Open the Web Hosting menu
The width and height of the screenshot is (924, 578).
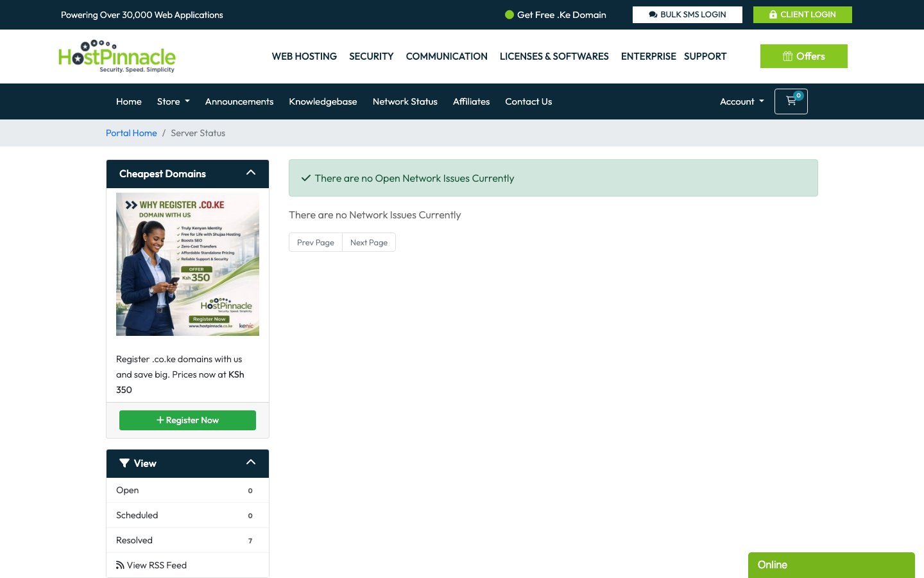pyautogui.click(x=304, y=57)
